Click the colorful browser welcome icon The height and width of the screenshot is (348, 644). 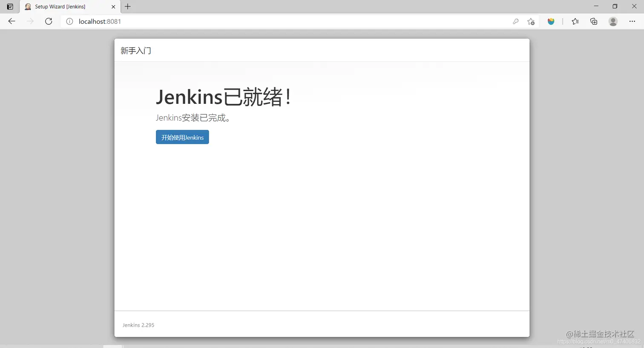tap(551, 21)
